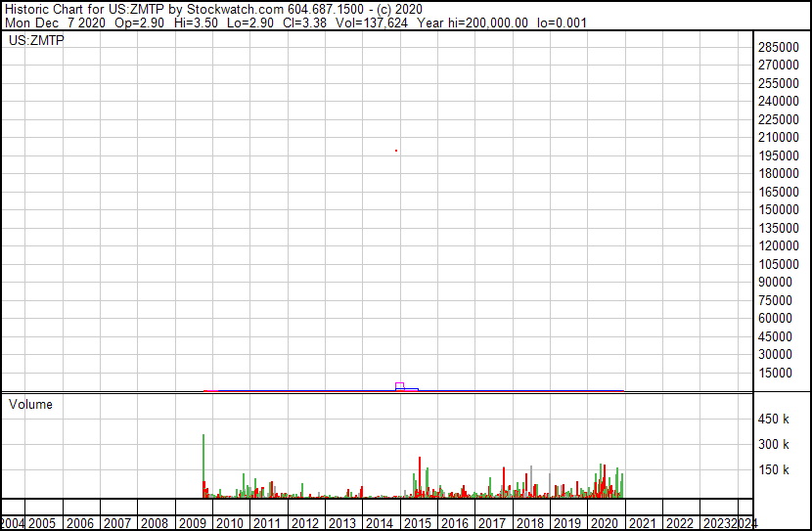The width and height of the screenshot is (812, 531).
Task: Click the 150000 price axis label
Action: click(779, 209)
